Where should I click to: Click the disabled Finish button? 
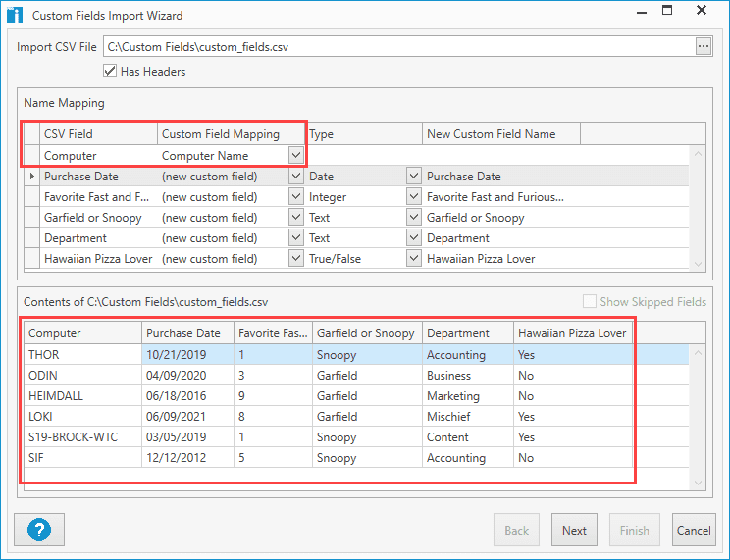point(635,530)
